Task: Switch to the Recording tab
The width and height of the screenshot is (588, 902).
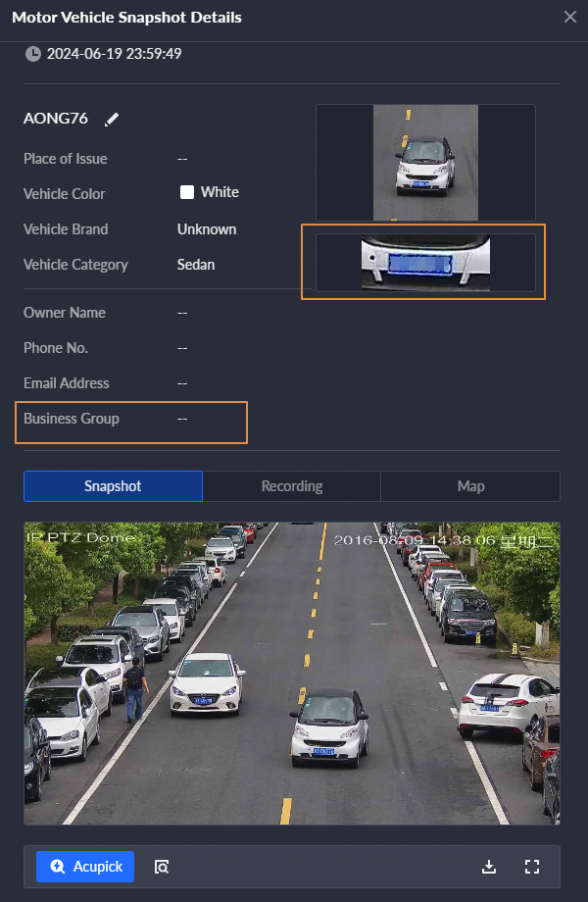Action: pos(291,486)
